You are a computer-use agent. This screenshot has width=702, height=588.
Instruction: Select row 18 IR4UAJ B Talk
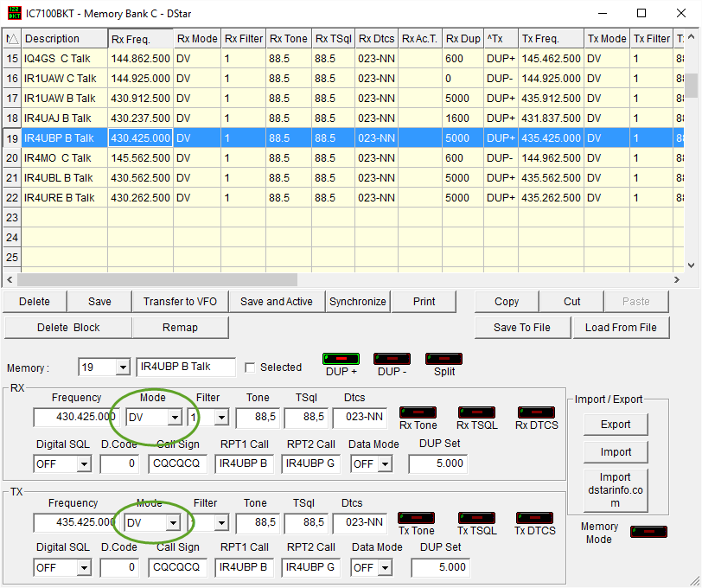[x=343, y=118]
